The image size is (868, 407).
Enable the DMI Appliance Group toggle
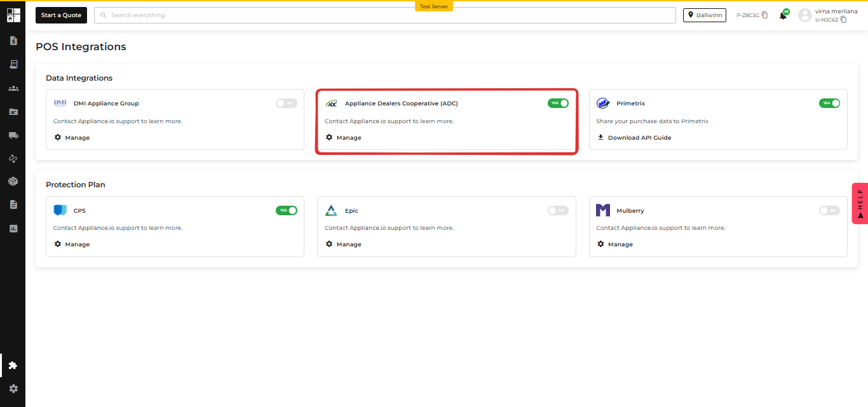[287, 103]
